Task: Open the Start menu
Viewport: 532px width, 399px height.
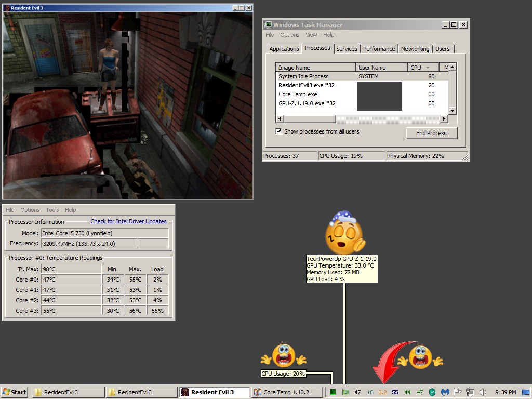Action: pos(15,392)
